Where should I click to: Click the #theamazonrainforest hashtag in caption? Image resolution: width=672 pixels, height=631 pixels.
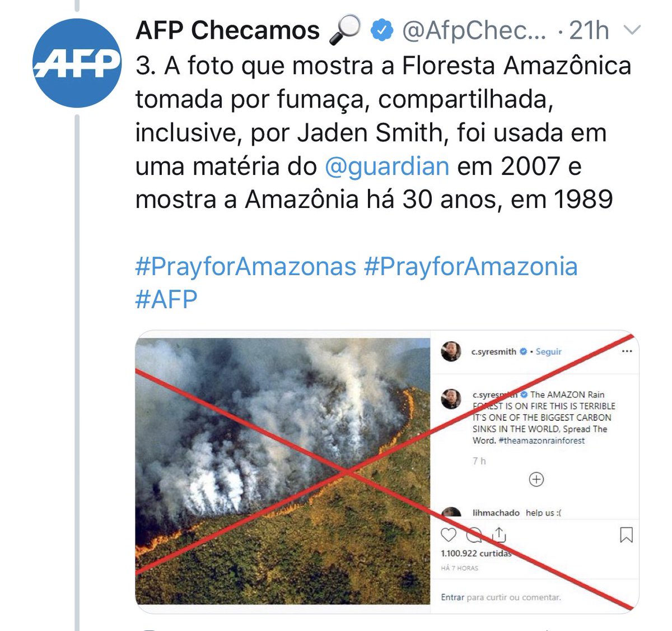click(541, 440)
